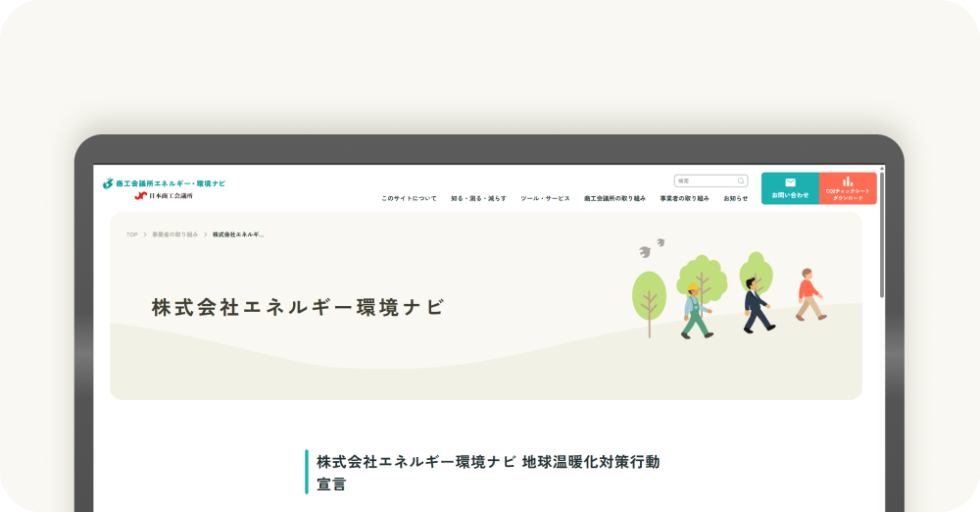This screenshot has height=512, width=980.
Task: Click the 商工会議所エネルギー・環境ナビ site logo
Action: coord(164,183)
